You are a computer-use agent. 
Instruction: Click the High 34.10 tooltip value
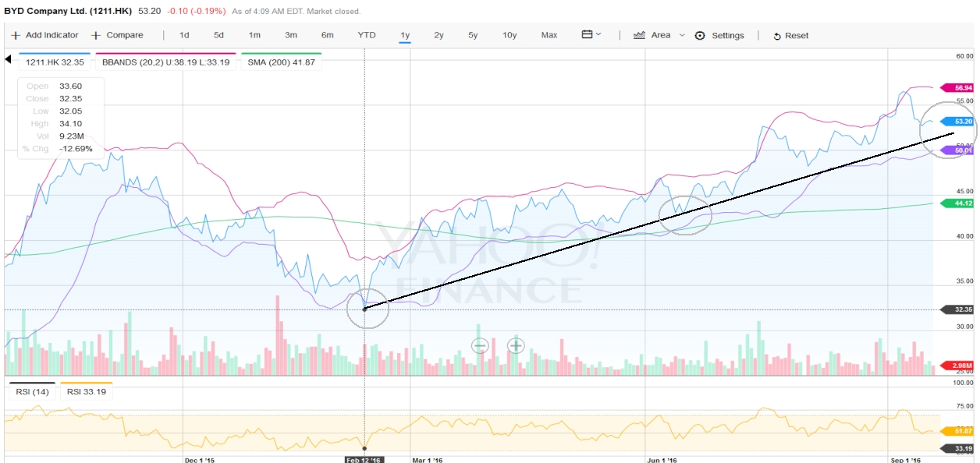coord(71,123)
